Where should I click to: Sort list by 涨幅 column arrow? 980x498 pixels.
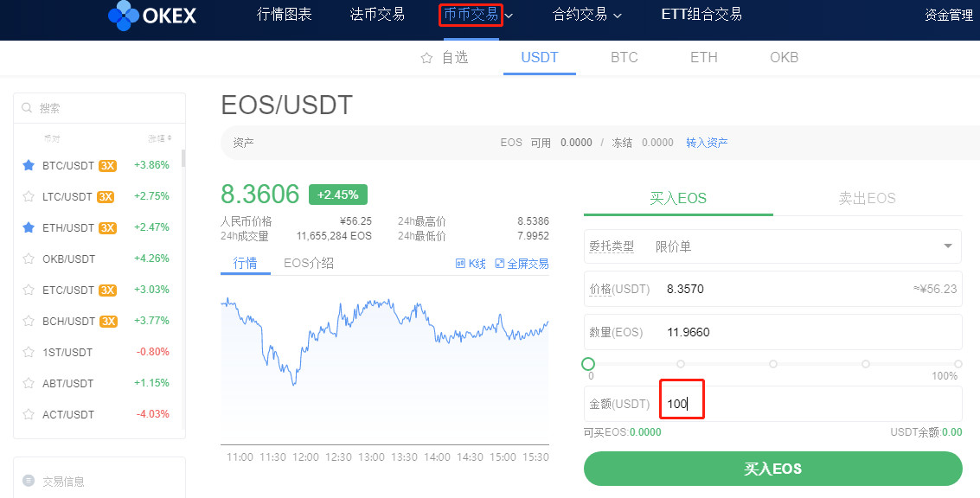(170, 138)
